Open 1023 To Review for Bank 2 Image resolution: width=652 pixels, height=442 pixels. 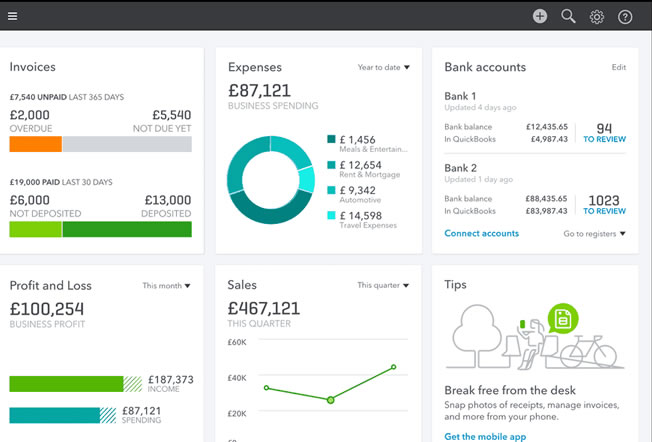pyautogui.click(x=604, y=205)
